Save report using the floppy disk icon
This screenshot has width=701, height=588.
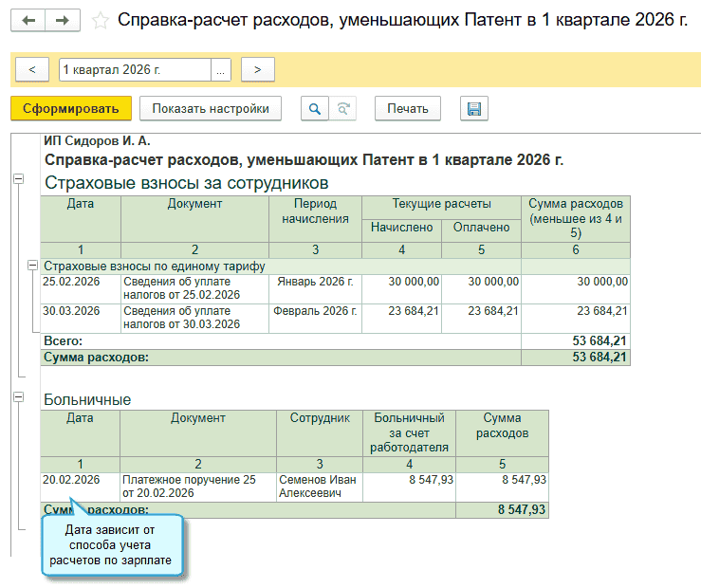pyautogui.click(x=473, y=108)
